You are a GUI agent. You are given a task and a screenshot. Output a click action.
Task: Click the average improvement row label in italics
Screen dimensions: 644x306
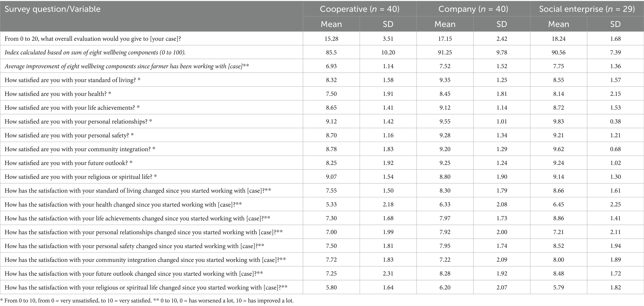click(x=126, y=66)
